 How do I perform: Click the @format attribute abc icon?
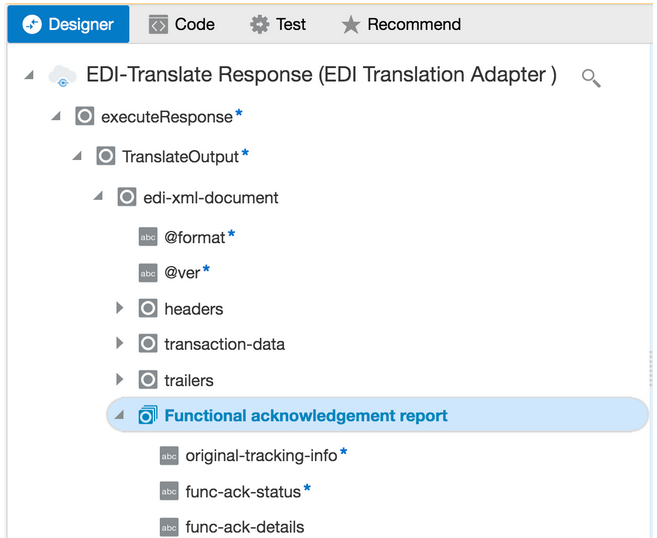(148, 237)
